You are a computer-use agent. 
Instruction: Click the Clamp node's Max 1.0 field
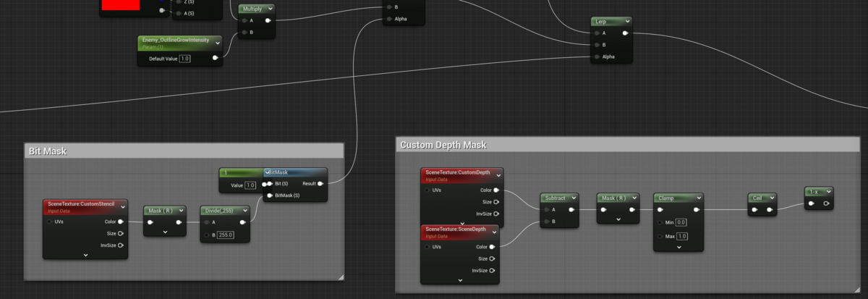681,237
